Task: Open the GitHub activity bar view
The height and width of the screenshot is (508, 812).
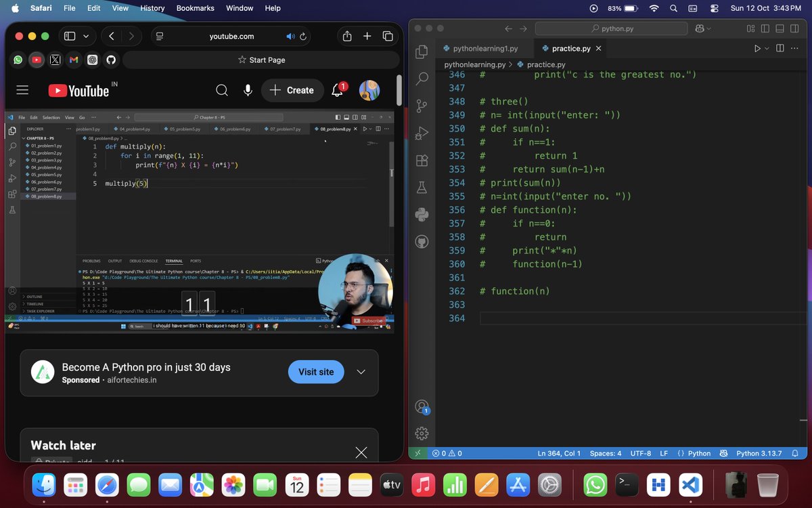Action: click(422, 241)
